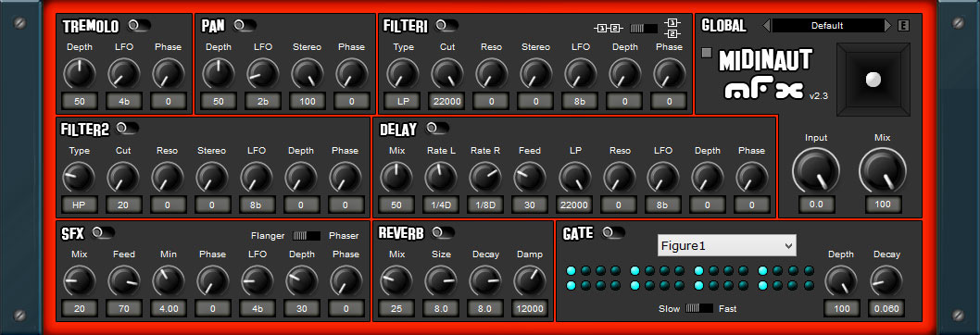
Task: Click the Default preset name display
Action: coord(827,26)
